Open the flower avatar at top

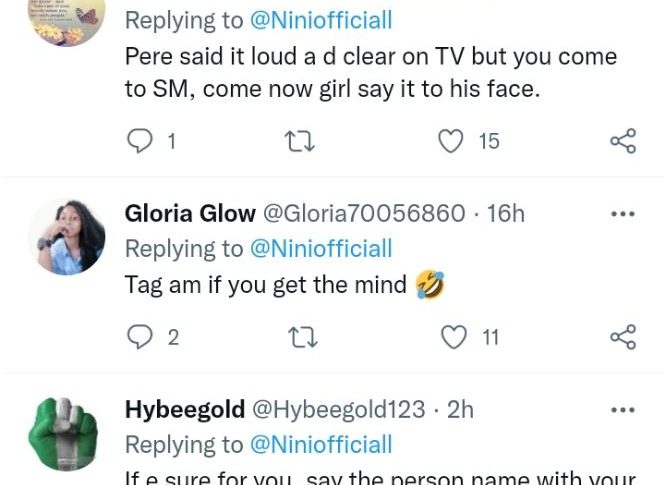[x=66, y=22]
